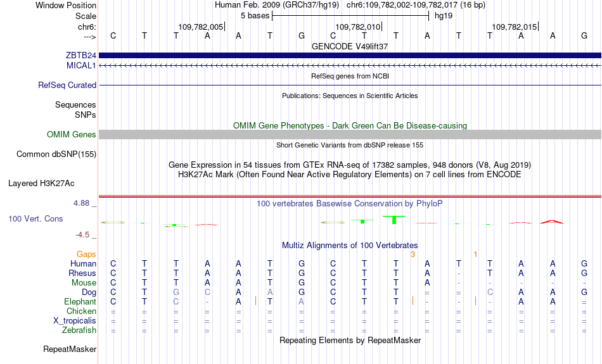Click Multiz Alignments of 100 Vertebrates title
This screenshot has height=364, width=602.
point(350,245)
